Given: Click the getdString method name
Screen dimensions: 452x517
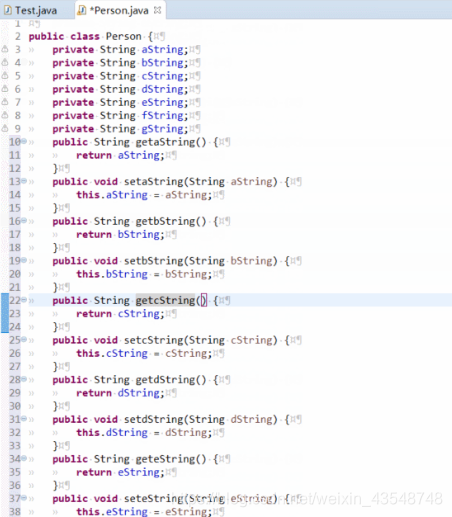Looking at the screenshot, I should tap(165, 380).
